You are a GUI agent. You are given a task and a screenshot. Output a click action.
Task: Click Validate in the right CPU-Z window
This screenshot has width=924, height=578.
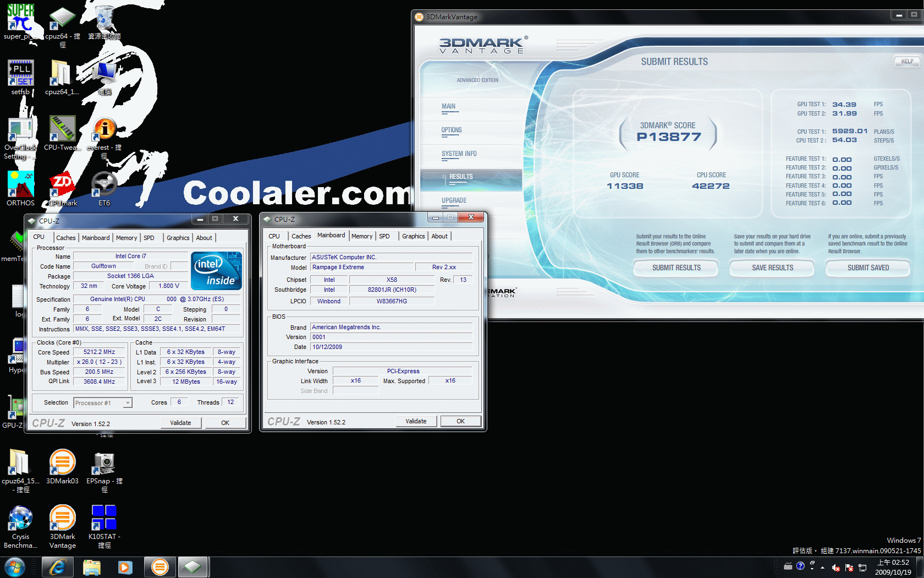[416, 421]
